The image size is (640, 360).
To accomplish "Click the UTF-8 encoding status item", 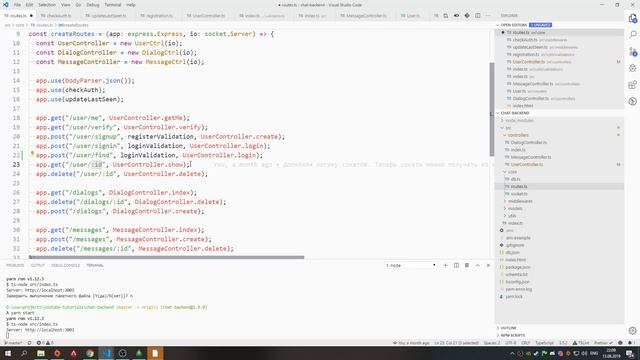I will click(511, 343).
